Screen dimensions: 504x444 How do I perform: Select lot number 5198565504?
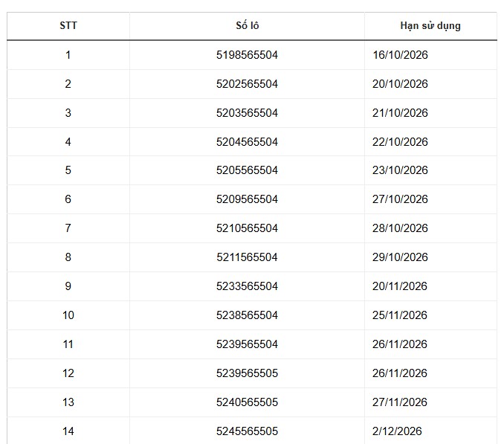tap(247, 55)
